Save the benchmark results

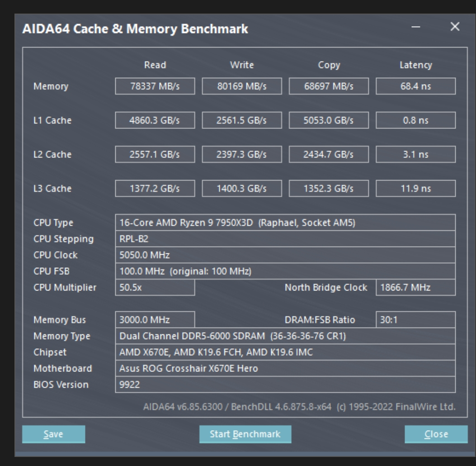53,434
